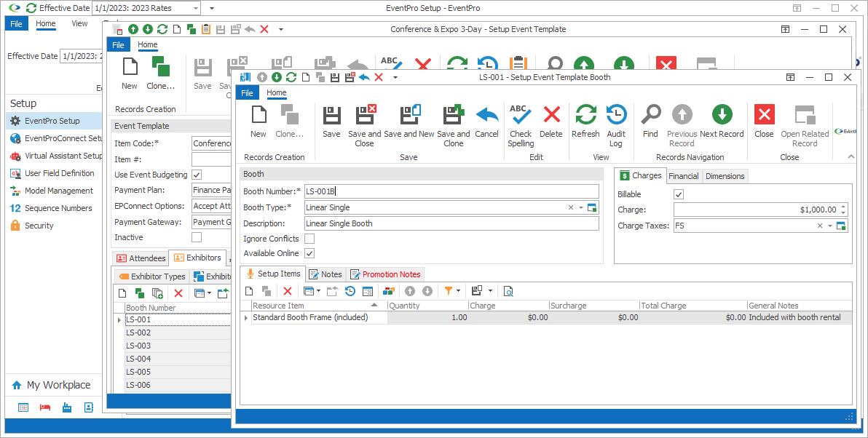Open the Notes tab
This screenshot has width=868, height=438.
[x=326, y=274]
